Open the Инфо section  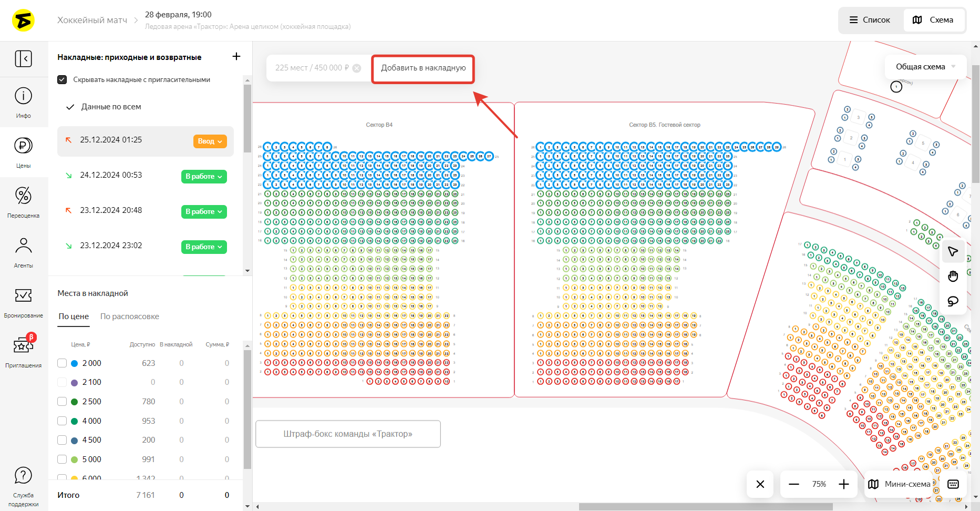coord(23,102)
